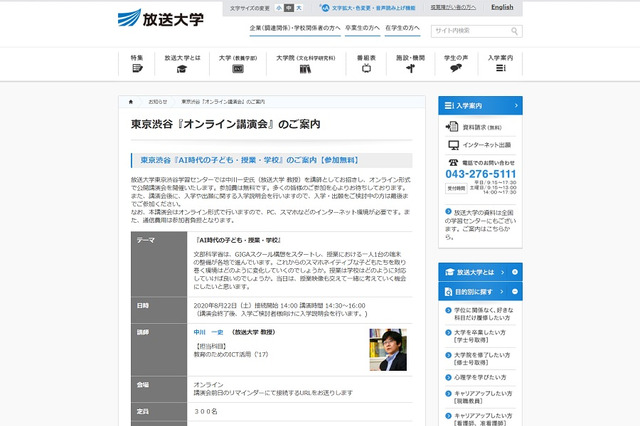The image size is (640, 426).
Task: Click the chevron on the 入学案内 header
Action: (516, 106)
